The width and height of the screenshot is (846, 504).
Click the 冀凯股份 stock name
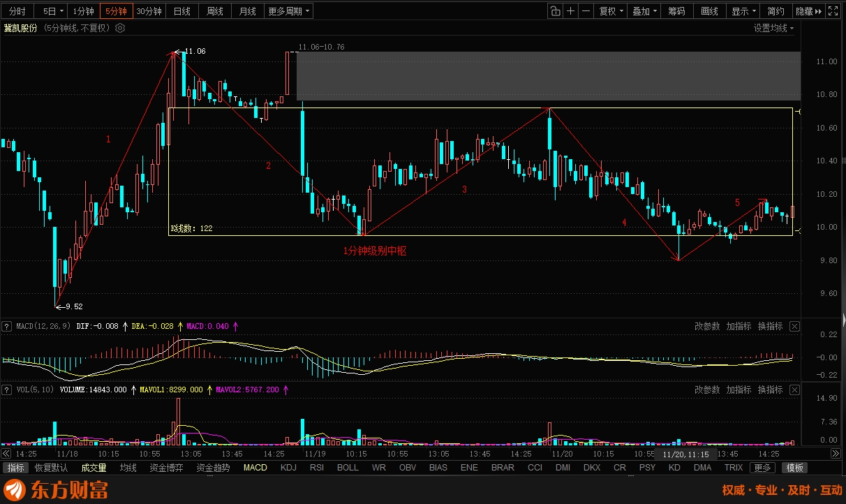pos(20,28)
